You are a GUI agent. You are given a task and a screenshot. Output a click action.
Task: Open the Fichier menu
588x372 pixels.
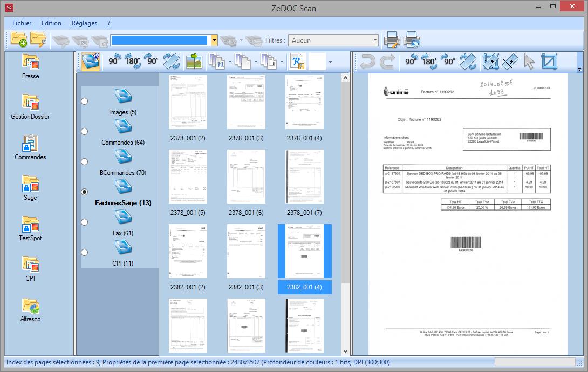pos(22,23)
